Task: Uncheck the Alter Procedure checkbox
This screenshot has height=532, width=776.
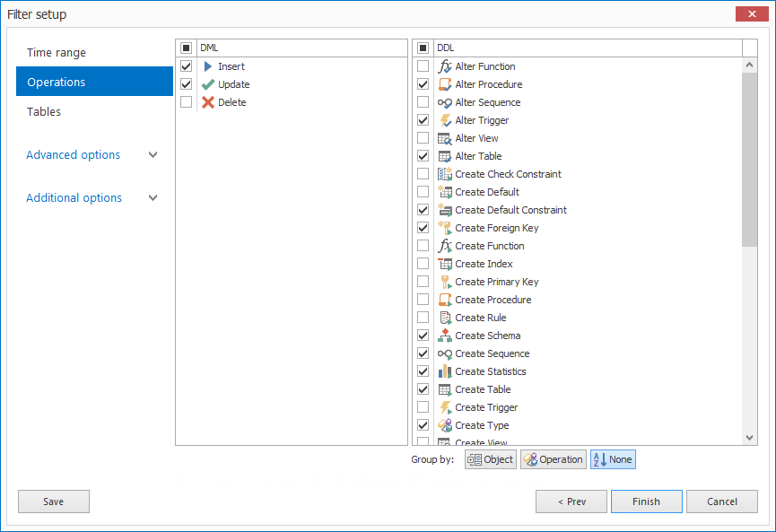Action: 423,84
